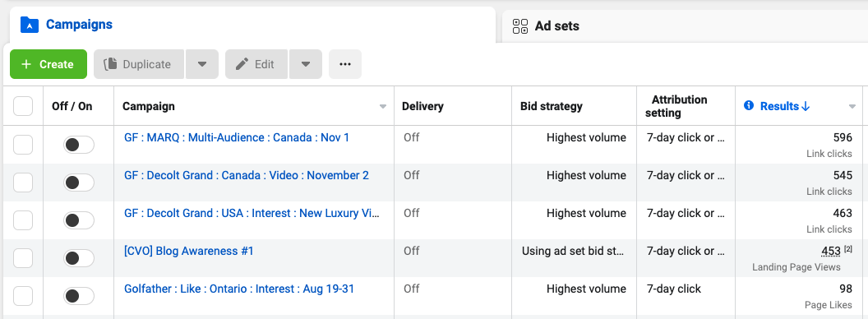868x319 pixels.
Task: Toggle on Decolt Grand Canada Video campaign
Action: 79,183
